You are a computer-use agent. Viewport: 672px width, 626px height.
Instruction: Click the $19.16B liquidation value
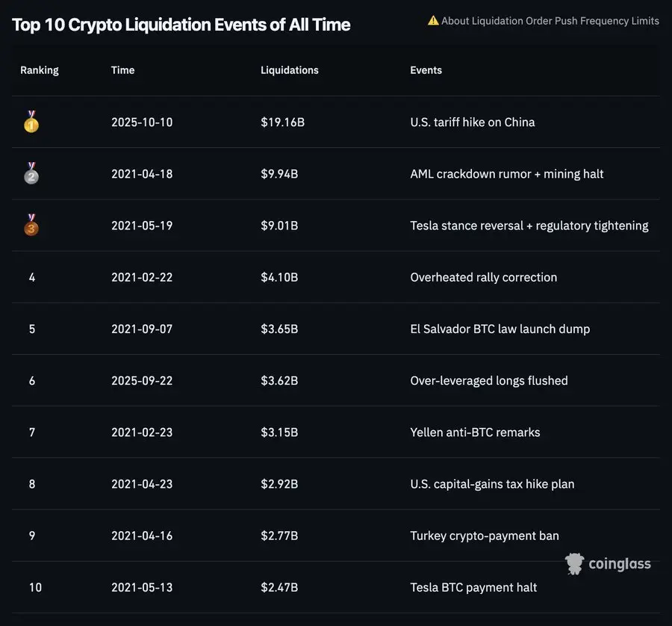point(282,122)
